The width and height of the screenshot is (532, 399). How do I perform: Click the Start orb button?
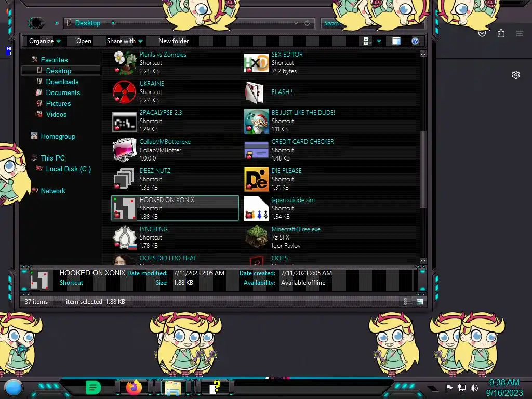pos(14,388)
